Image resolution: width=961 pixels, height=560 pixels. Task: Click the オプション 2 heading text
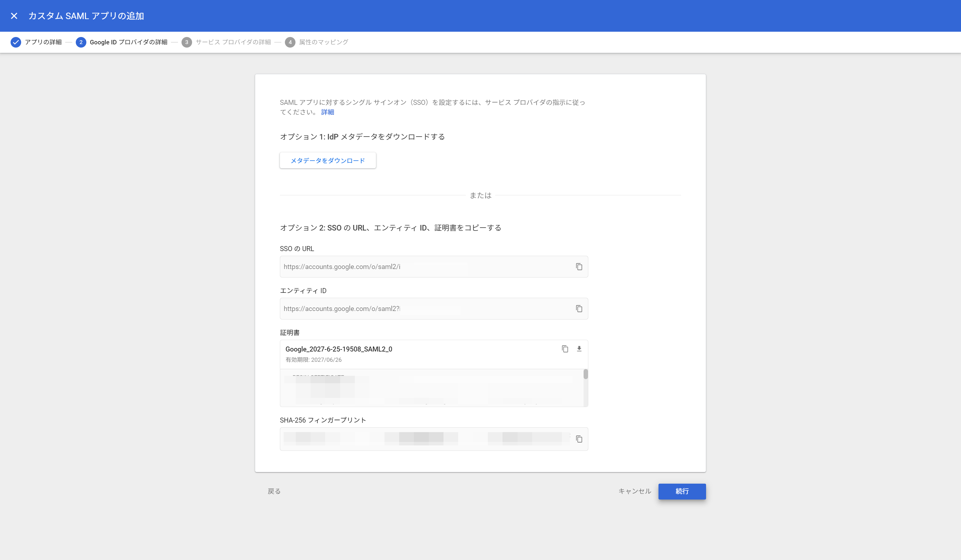click(391, 228)
